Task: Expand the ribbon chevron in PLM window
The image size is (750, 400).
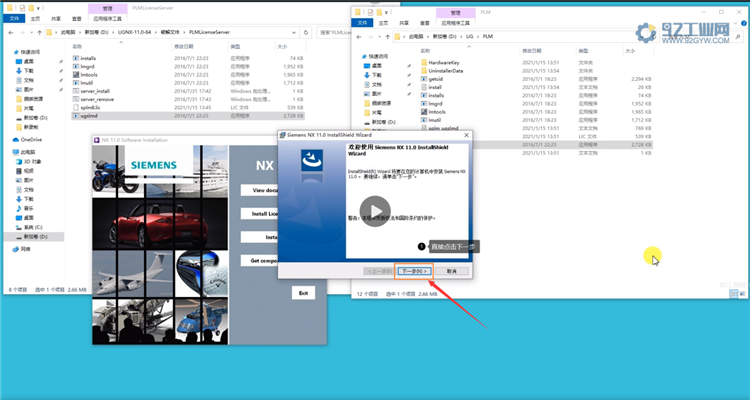Action: [x=735, y=22]
